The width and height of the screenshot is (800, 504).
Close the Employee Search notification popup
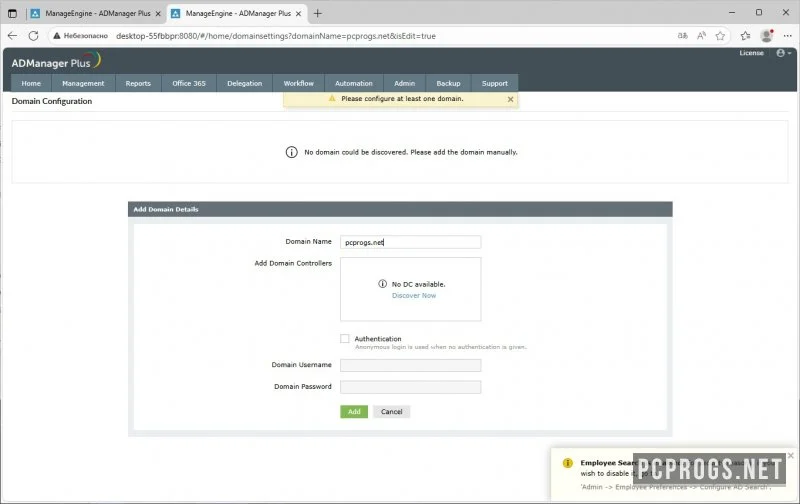790,455
